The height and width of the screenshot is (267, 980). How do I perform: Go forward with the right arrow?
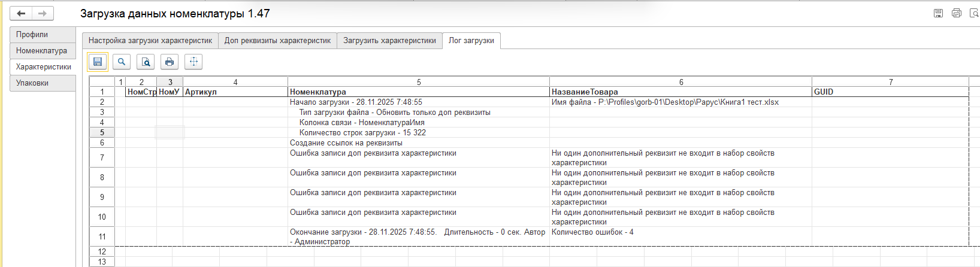coord(43,13)
